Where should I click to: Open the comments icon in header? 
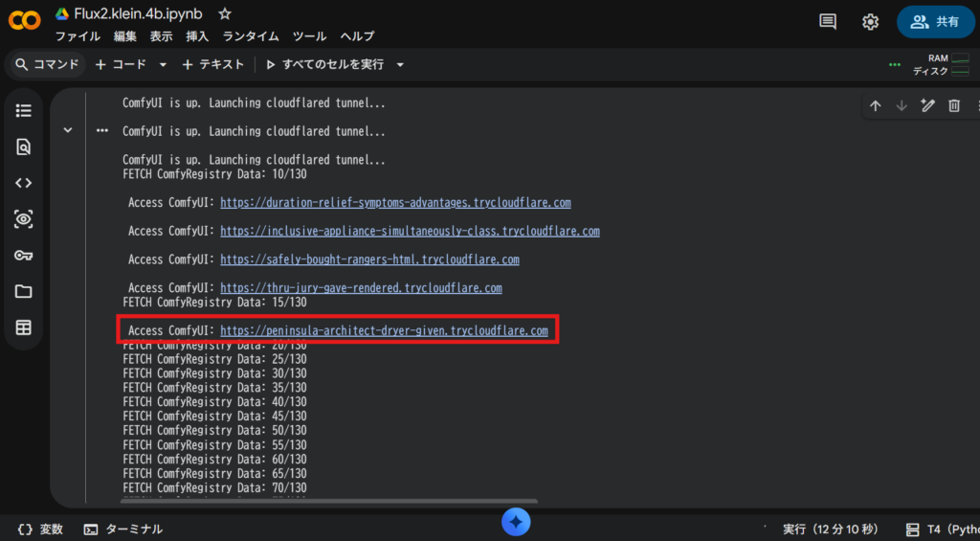point(828,21)
